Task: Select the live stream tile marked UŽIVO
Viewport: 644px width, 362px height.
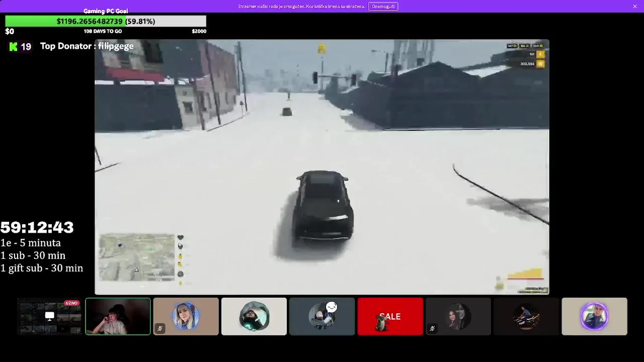Action: (x=49, y=316)
